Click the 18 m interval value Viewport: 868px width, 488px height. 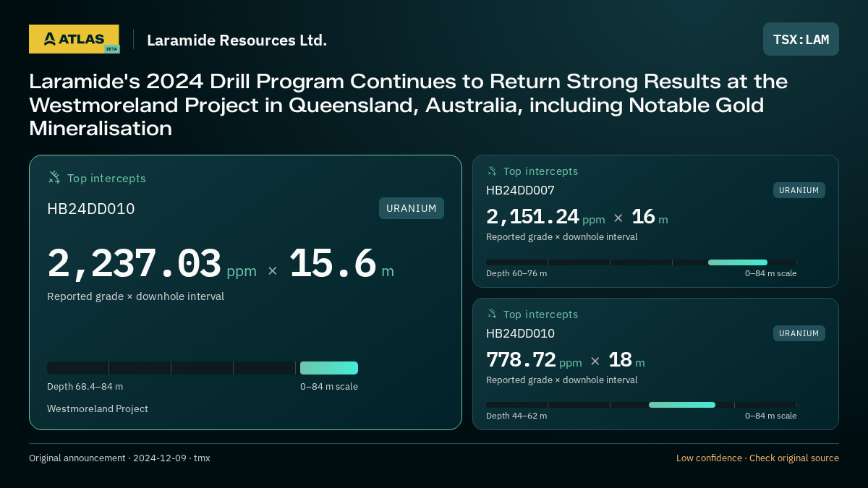626,360
